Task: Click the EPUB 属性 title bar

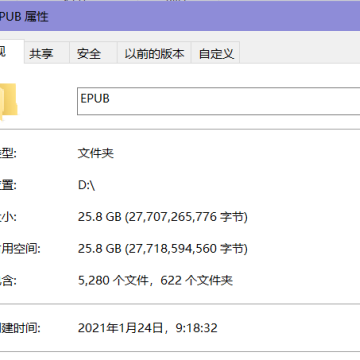Action: [x=180, y=16]
